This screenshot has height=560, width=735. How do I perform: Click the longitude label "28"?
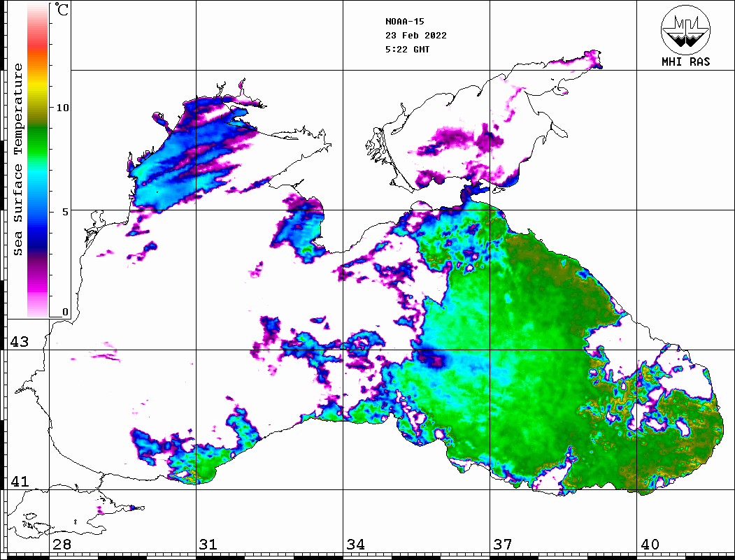pos(62,545)
